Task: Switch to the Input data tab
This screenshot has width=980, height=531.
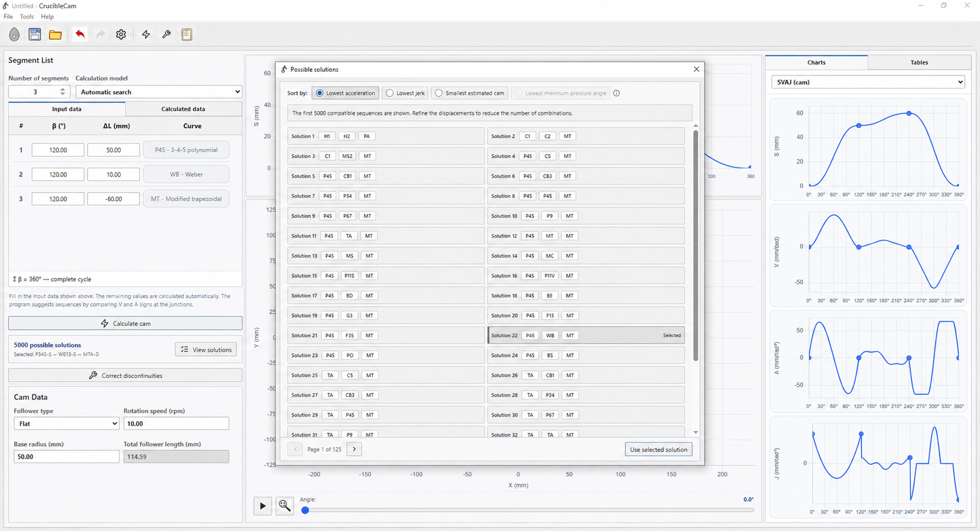Action: pos(67,109)
